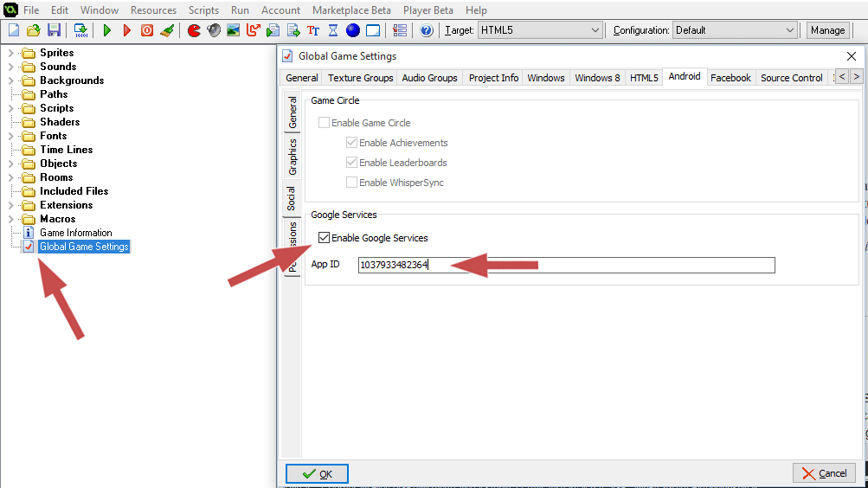Expand the Extensions tree node
The width and height of the screenshot is (868, 488).
coord(10,205)
